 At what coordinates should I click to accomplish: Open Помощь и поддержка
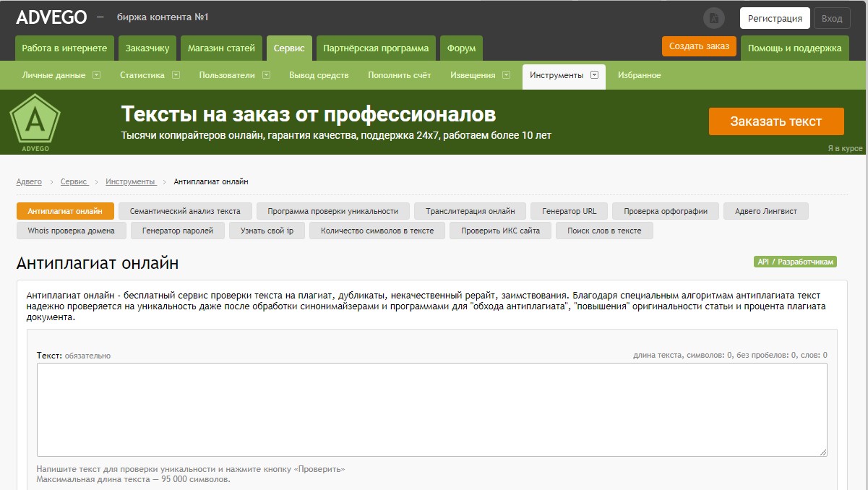pos(794,48)
